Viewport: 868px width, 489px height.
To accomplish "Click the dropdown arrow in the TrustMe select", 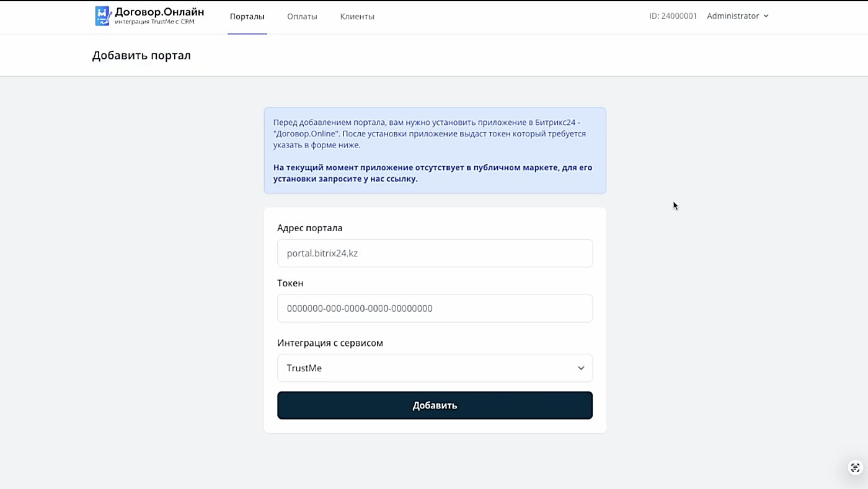I will (x=581, y=368).
